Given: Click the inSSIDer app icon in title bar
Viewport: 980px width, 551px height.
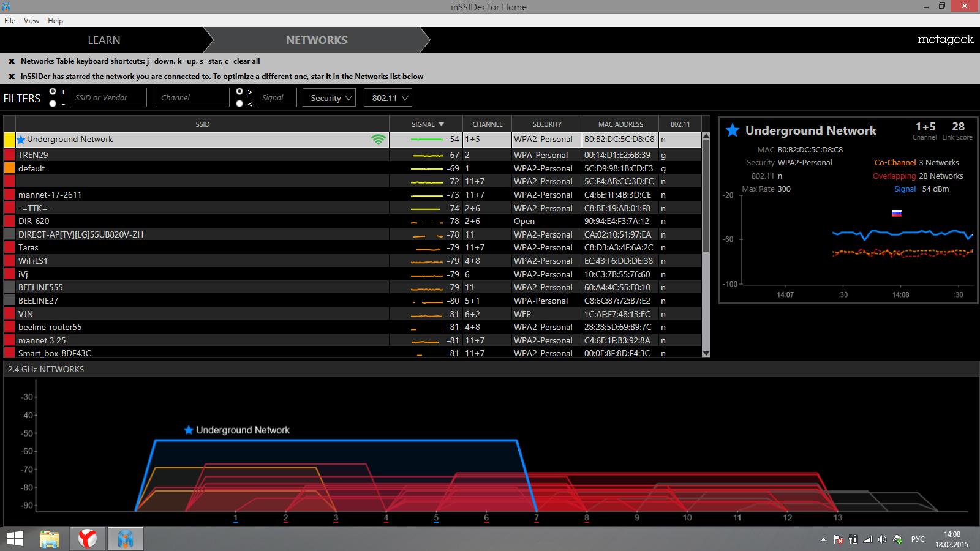Looking at the screenshot, I should (6, 7).
